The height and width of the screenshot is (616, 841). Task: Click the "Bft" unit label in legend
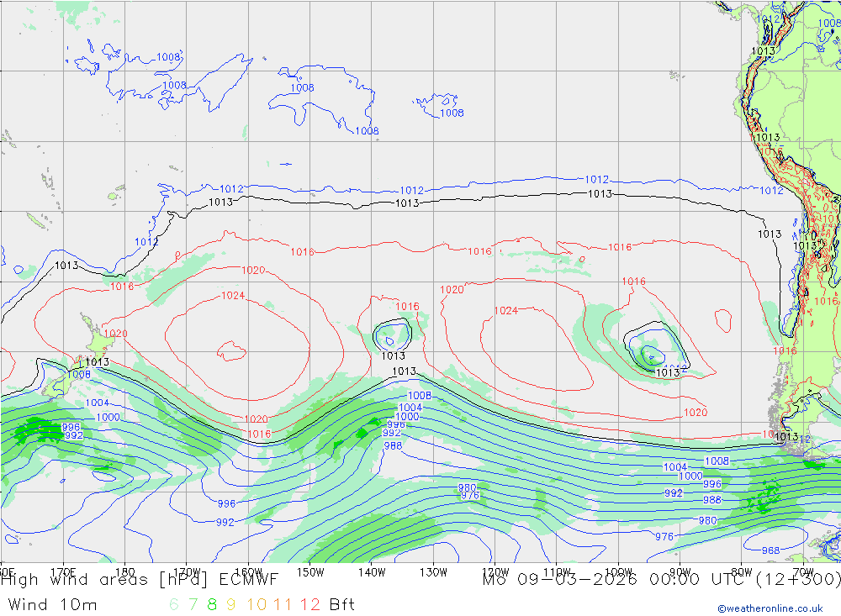342,605
